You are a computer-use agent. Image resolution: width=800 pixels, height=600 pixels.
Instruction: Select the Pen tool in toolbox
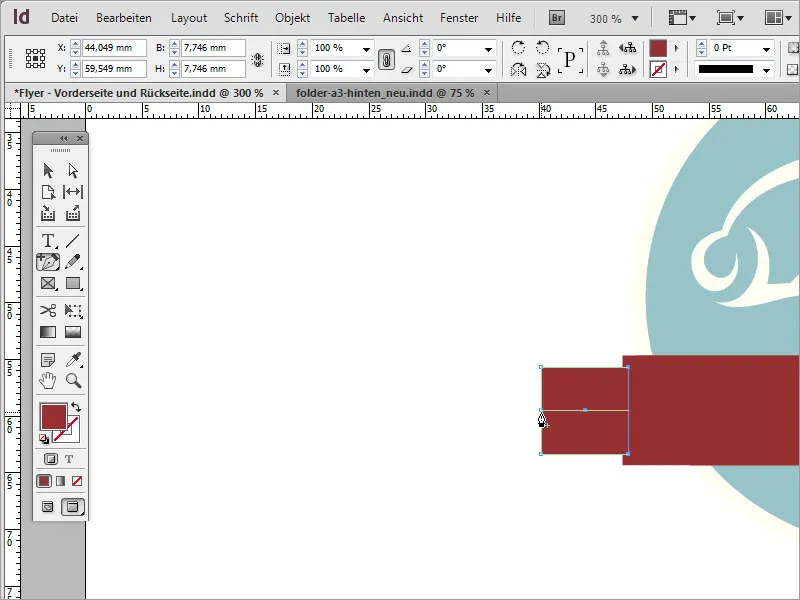click(x=48, y=262)
